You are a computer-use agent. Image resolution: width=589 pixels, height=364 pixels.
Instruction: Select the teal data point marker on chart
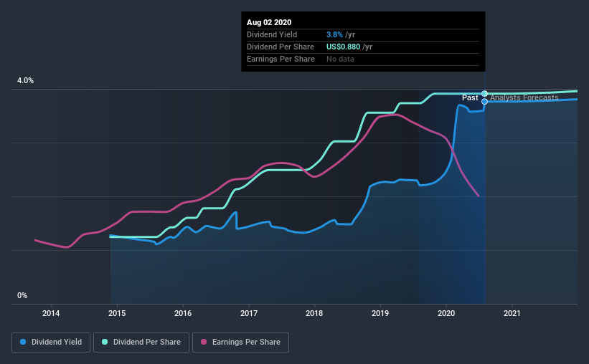click(484, 93)
